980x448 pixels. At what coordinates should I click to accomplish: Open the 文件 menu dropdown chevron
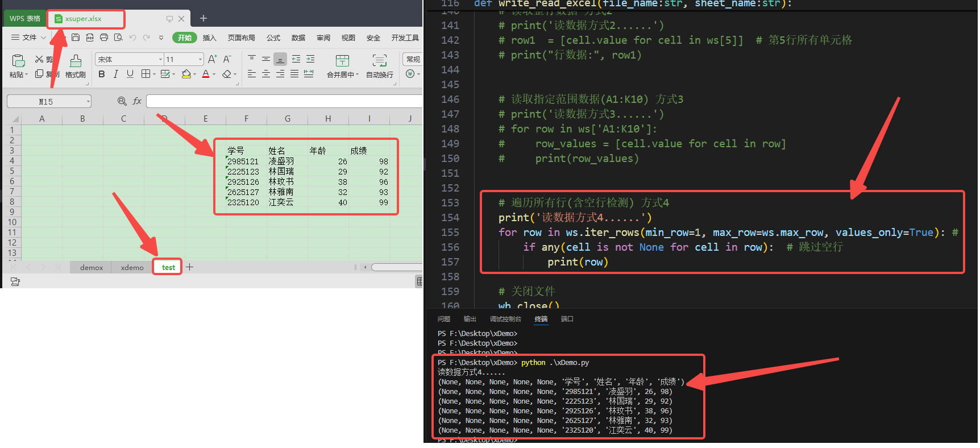[44, 38]
